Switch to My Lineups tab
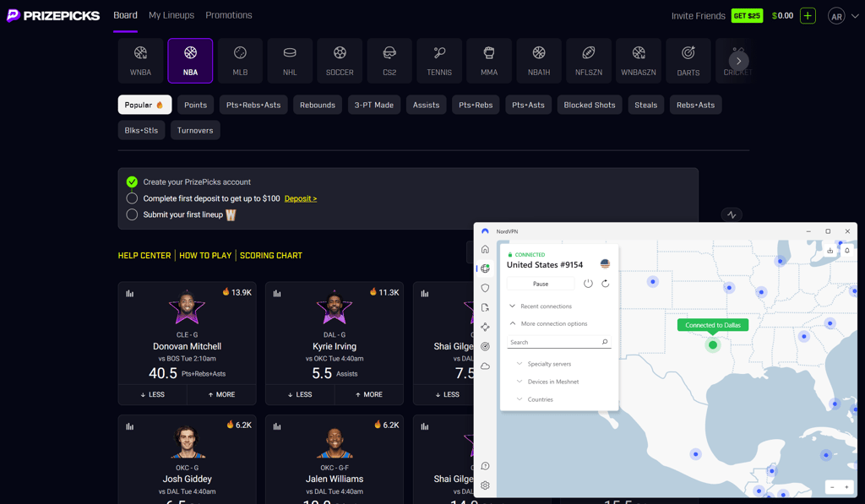The width and height of the screenshot is (865, 504). point(171,15)
